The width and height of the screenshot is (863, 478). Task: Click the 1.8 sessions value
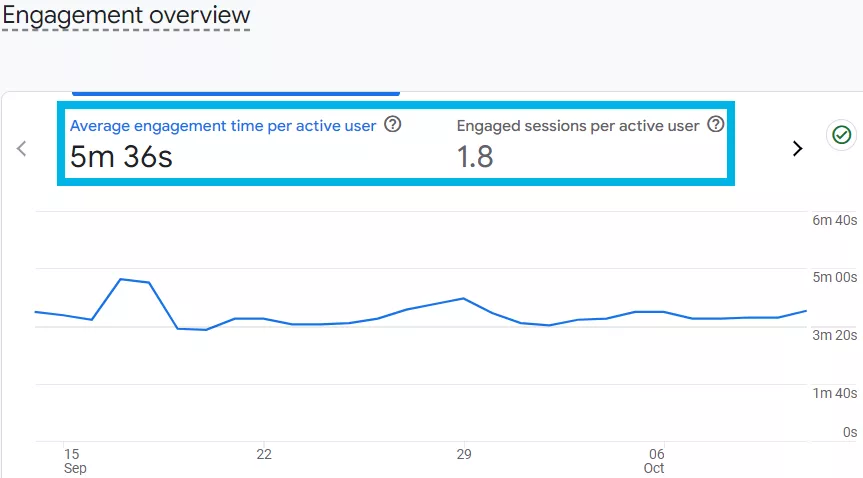[x=475, y=157]
